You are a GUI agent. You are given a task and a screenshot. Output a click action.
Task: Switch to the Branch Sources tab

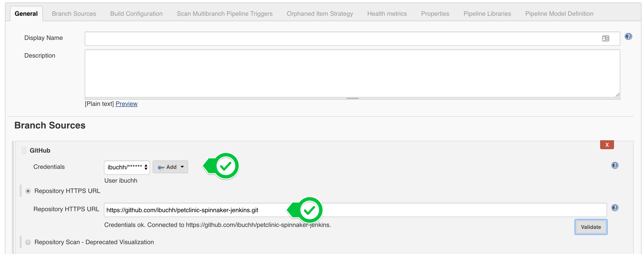(74, 14)
